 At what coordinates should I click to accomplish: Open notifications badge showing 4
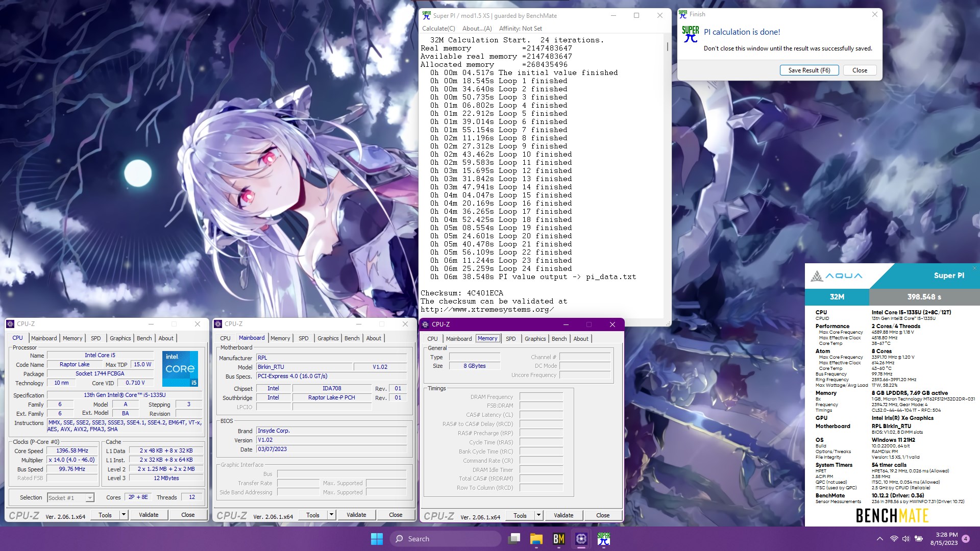click(966, 539)
